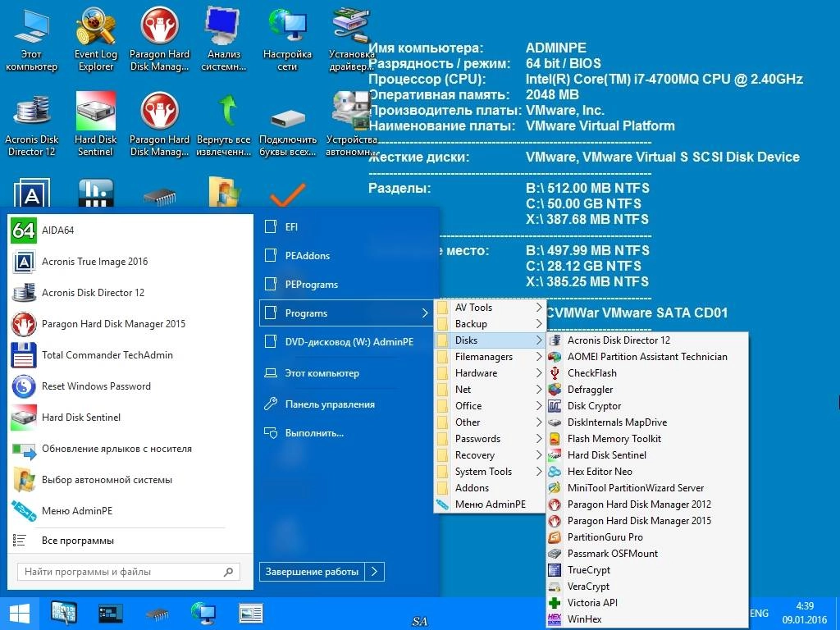Expand Hardware folder submenu
This screenshot has height=630, width=840.
pyautogui.click(x=490, y=373)
